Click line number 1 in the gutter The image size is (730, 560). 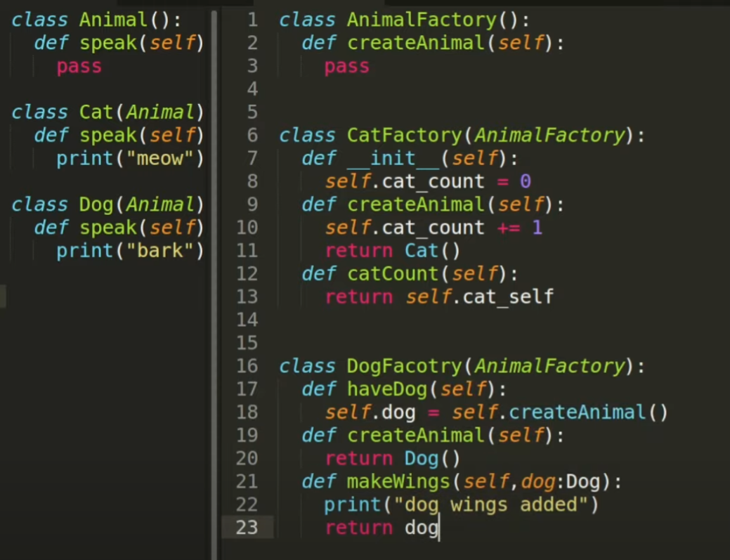tap(252, 20)
